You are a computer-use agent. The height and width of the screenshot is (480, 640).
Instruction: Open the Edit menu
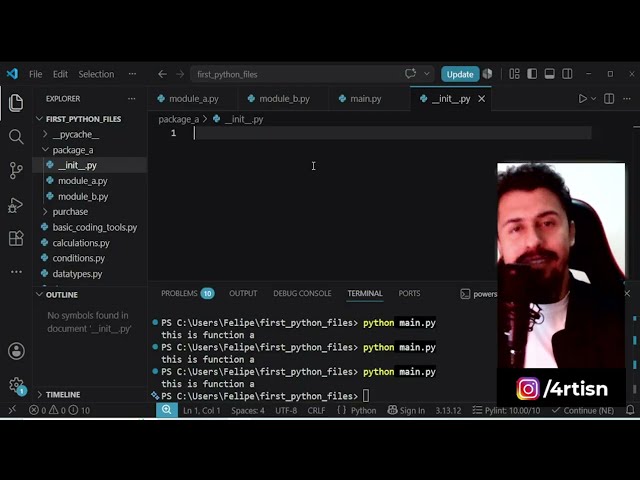click(x=60, y=74)
